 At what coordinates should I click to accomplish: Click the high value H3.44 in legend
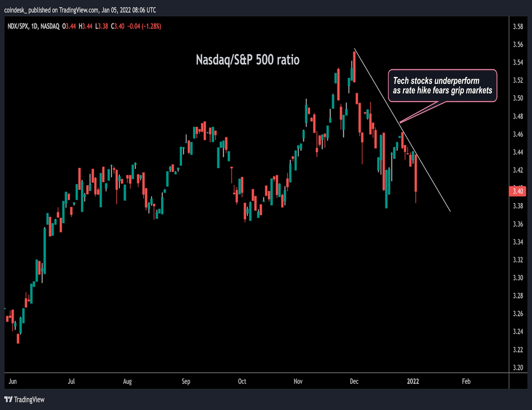pyautogui.click(x=85, y=26)
